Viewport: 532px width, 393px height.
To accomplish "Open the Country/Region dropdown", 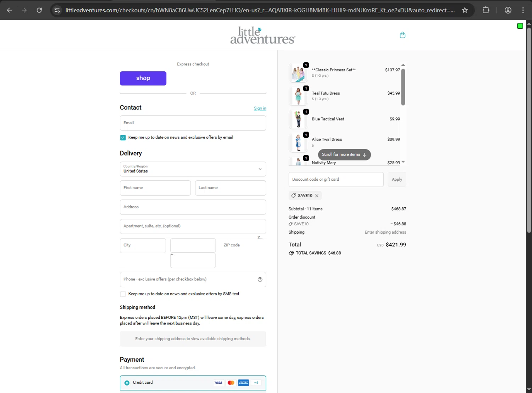I will pyautogui.click(x=193, y=169).
